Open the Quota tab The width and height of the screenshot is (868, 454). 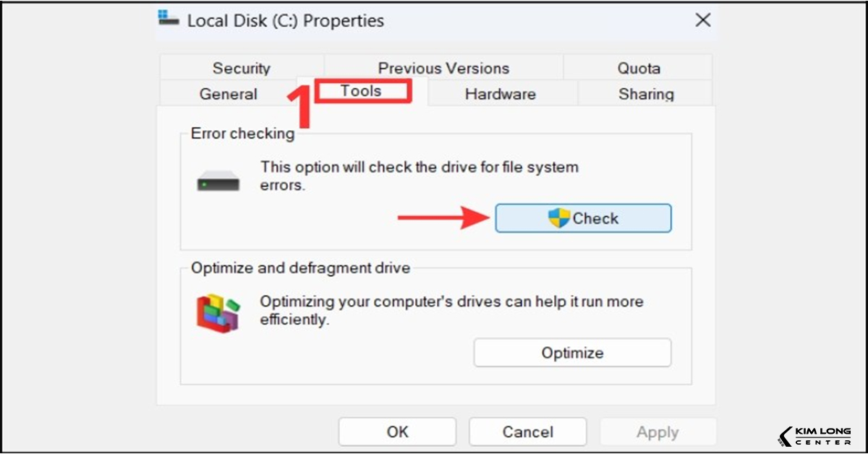point(639,67)
